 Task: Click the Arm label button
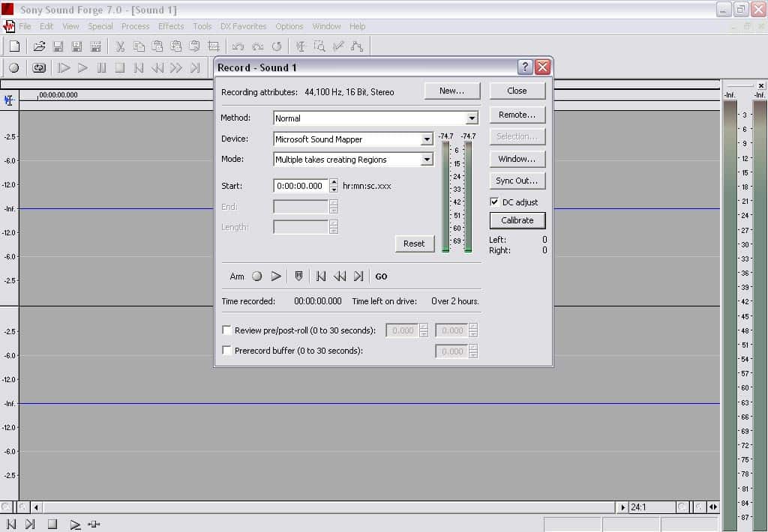pos(237,276)
